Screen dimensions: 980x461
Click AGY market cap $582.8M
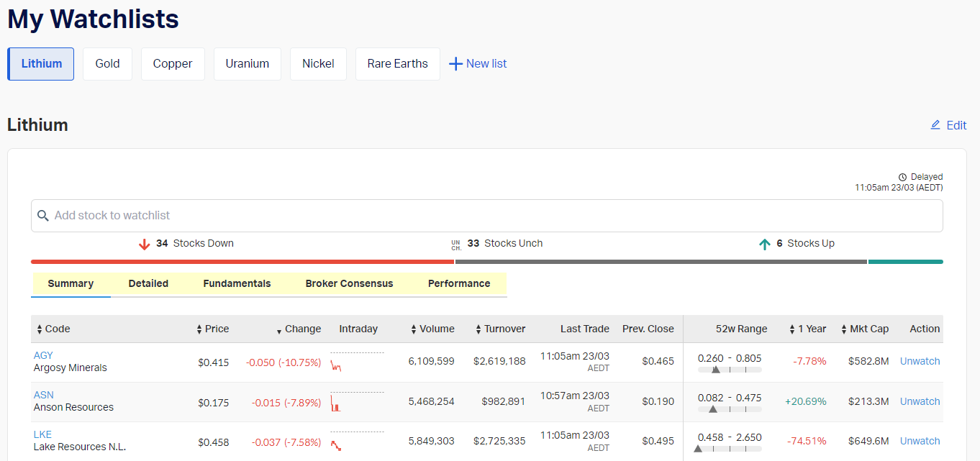point(868,362)
